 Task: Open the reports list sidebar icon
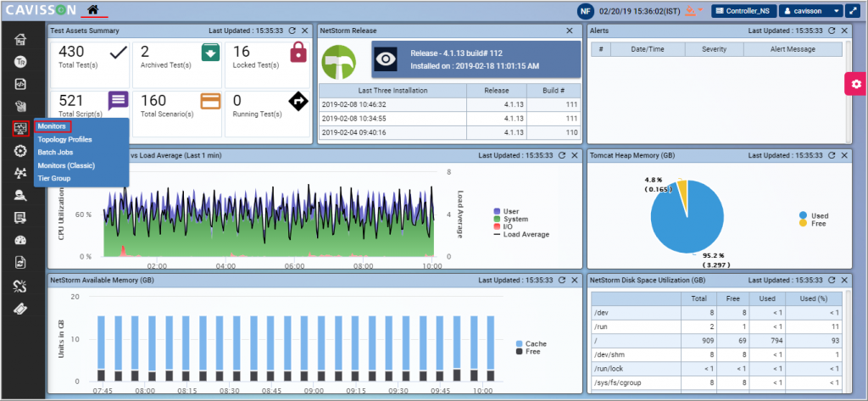click(20, 218)
